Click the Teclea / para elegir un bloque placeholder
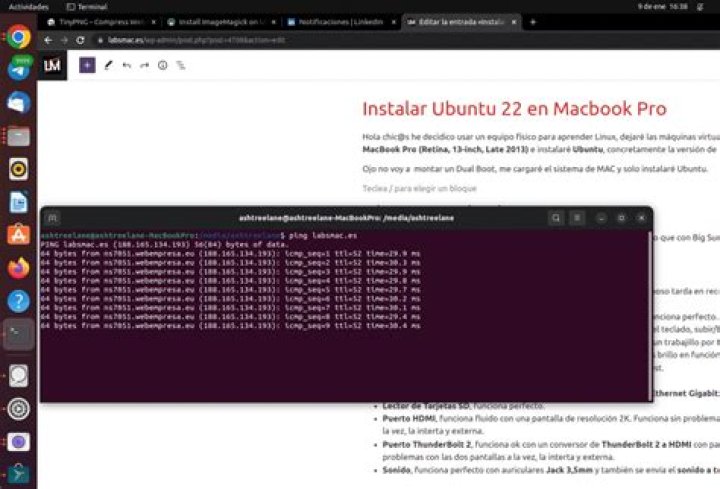 (419, 188)
